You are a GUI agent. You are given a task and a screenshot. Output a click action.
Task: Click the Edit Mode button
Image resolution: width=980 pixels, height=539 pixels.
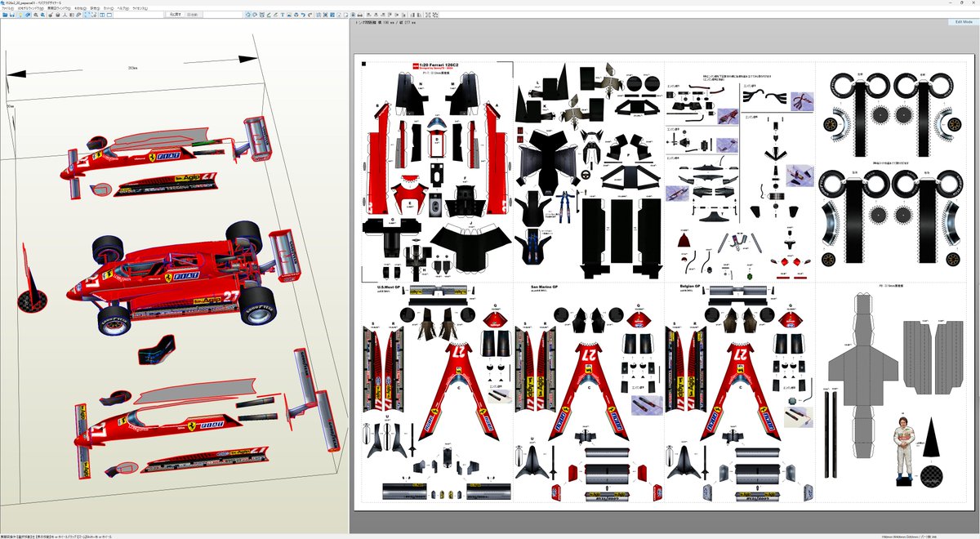(x=962, y=23)
